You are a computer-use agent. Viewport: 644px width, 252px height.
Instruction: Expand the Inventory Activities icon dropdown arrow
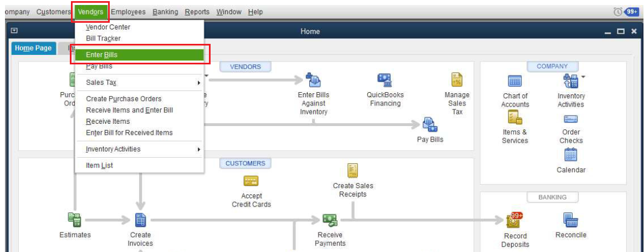(583, 77)
